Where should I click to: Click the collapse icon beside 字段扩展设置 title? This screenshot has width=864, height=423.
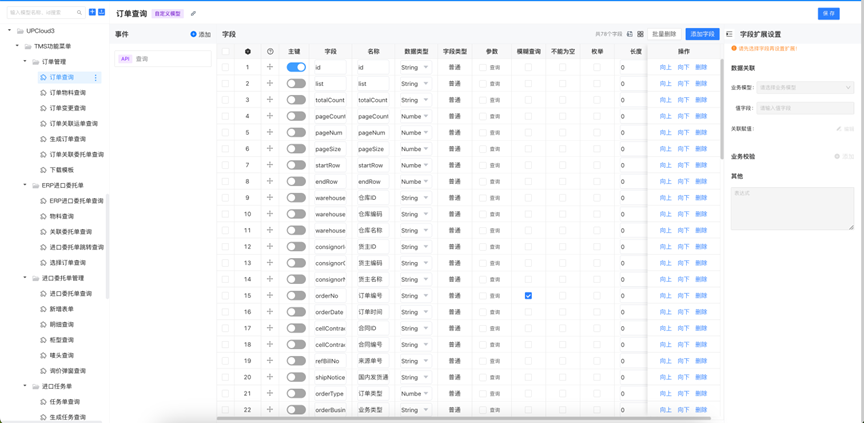729,34
